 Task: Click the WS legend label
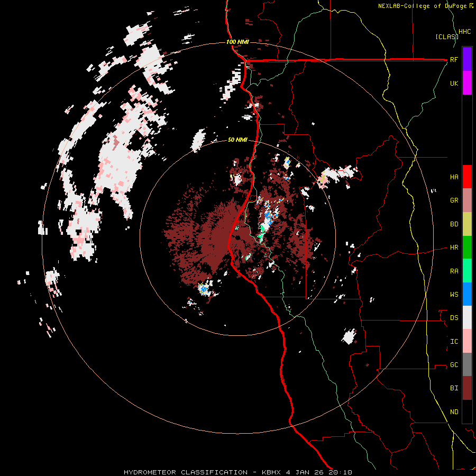point(454,295)
